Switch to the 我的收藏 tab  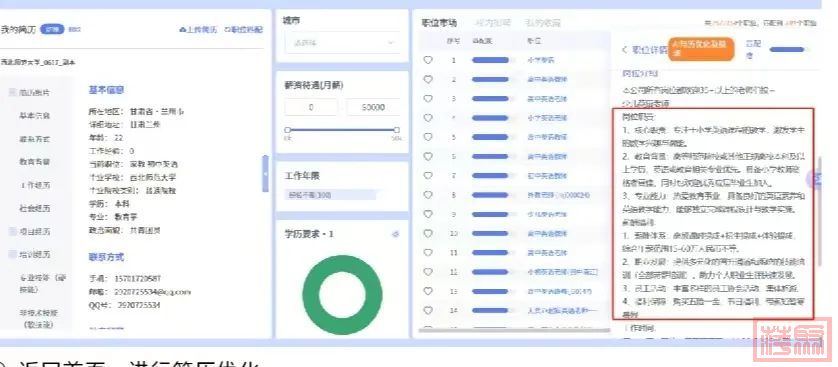click(x=542, y=23)
